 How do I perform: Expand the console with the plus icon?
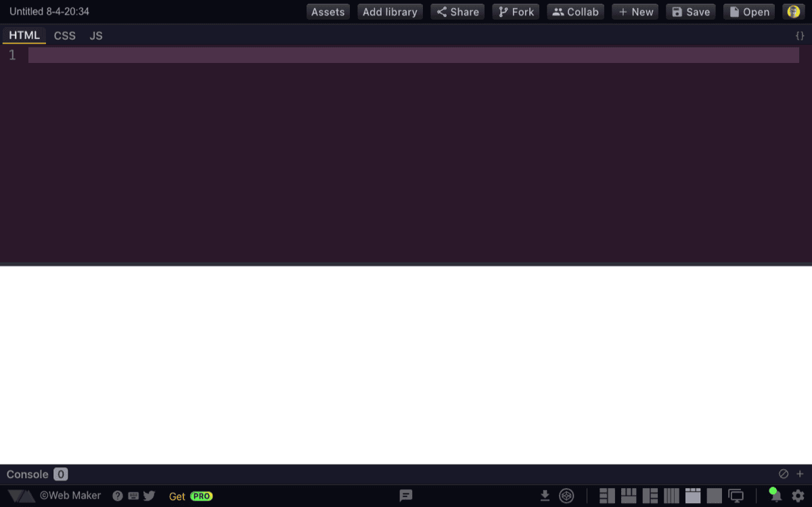pos(800,474)
